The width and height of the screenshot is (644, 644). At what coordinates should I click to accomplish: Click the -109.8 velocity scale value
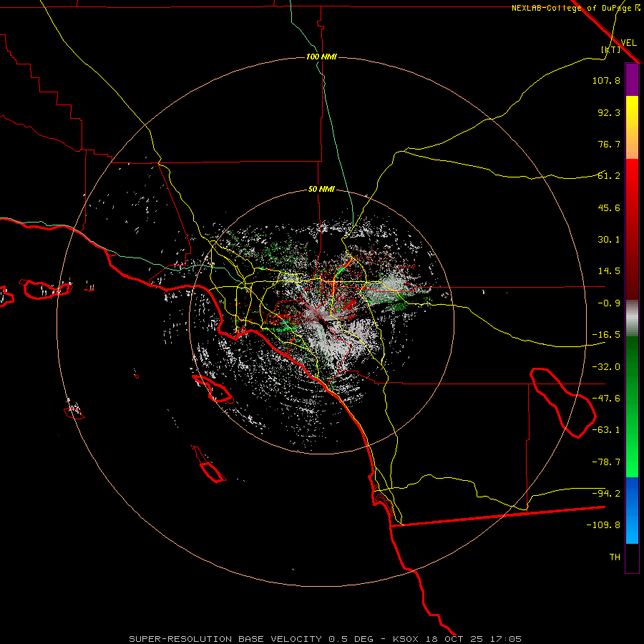tap(603, 525)
